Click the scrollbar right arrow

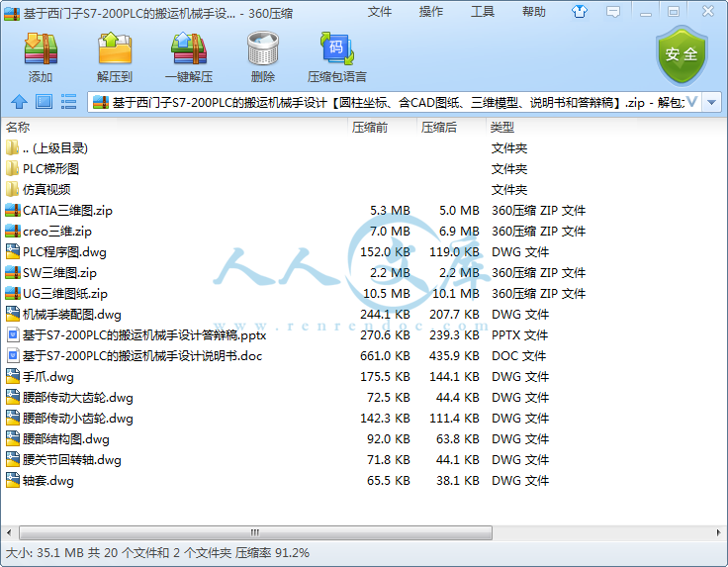click(719, 532)
